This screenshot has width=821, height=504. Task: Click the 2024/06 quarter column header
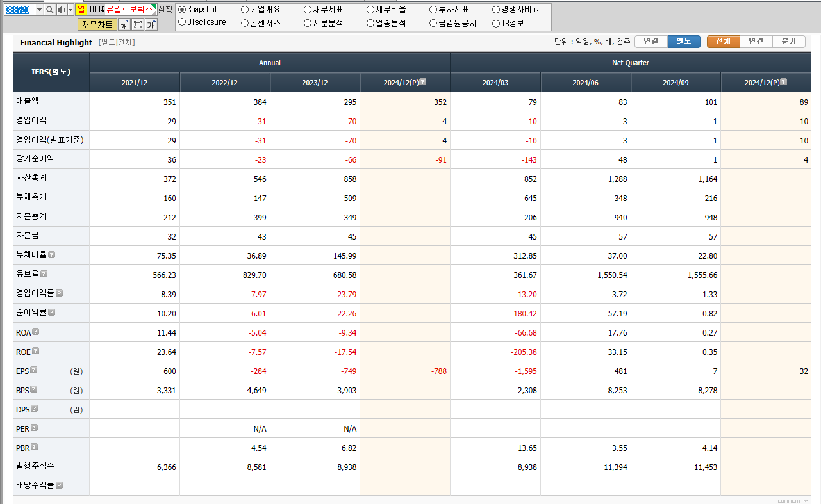point(586,83)
